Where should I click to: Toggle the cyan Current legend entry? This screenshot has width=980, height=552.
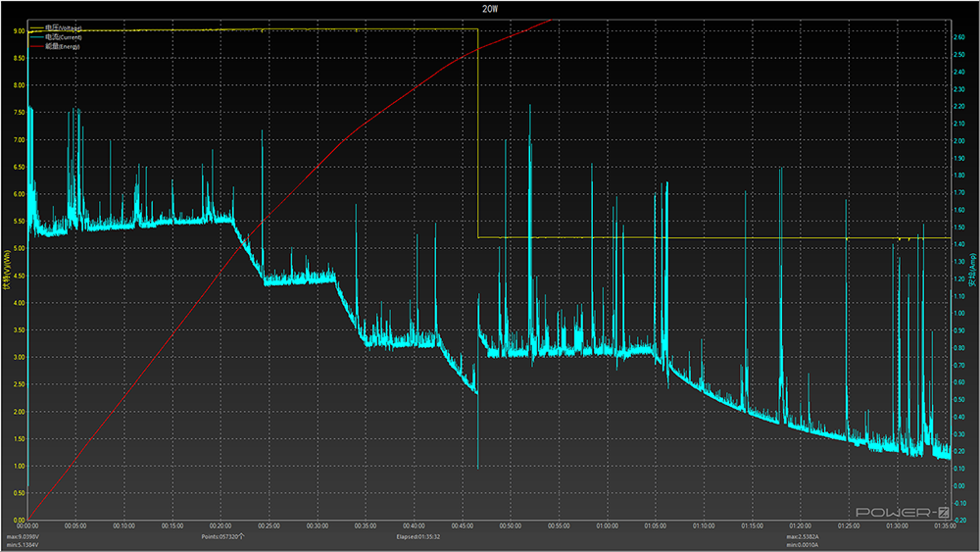click(x=60, y=36)
